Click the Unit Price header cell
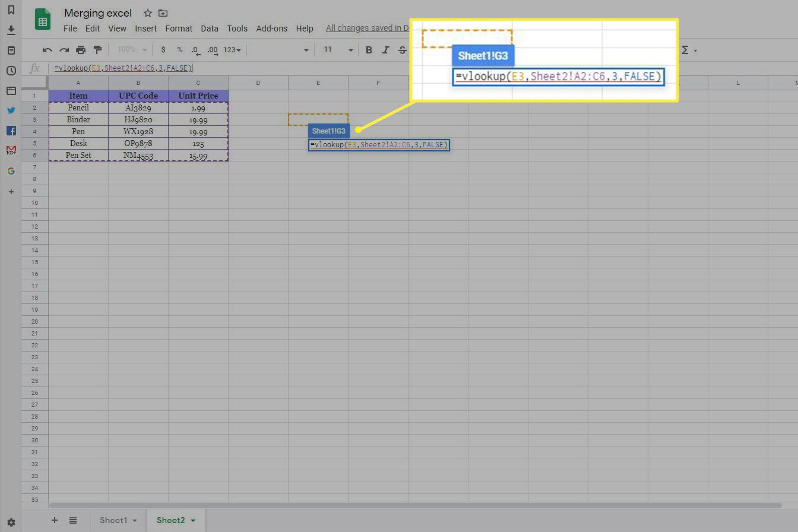798x532 pixels. 198,96
